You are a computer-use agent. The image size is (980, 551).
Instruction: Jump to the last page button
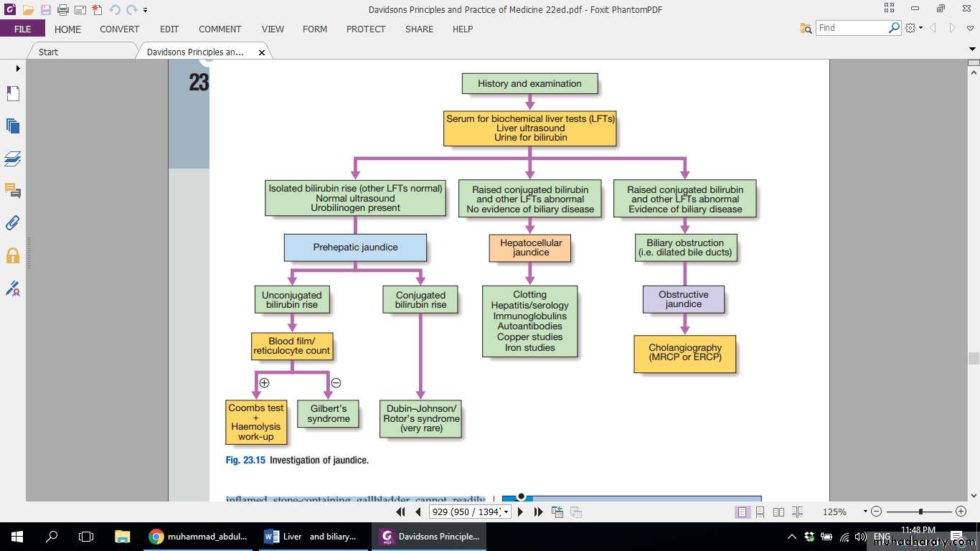point(537,512)
